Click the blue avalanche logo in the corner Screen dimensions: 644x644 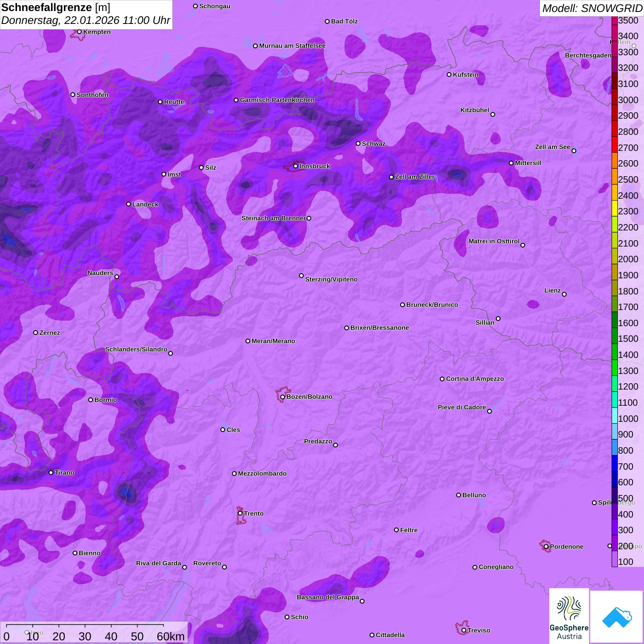coord(617,617)
